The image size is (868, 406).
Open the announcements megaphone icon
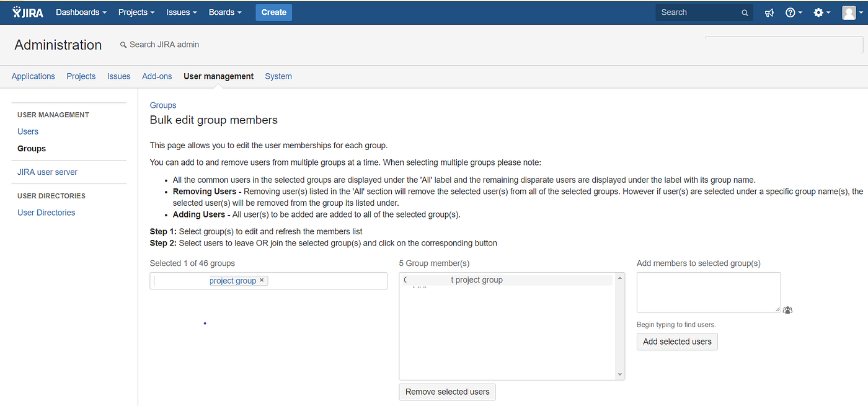pos(769,12)
